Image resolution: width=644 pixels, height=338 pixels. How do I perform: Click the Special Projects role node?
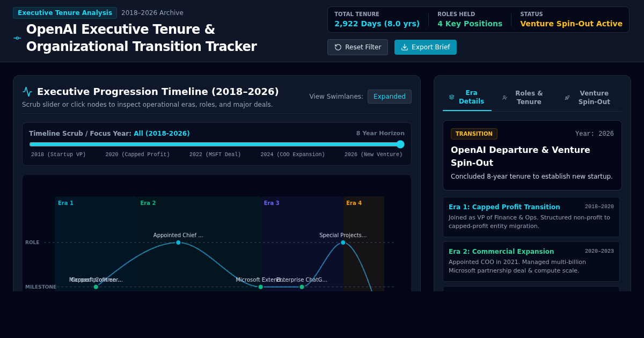[x=343, y=243]
